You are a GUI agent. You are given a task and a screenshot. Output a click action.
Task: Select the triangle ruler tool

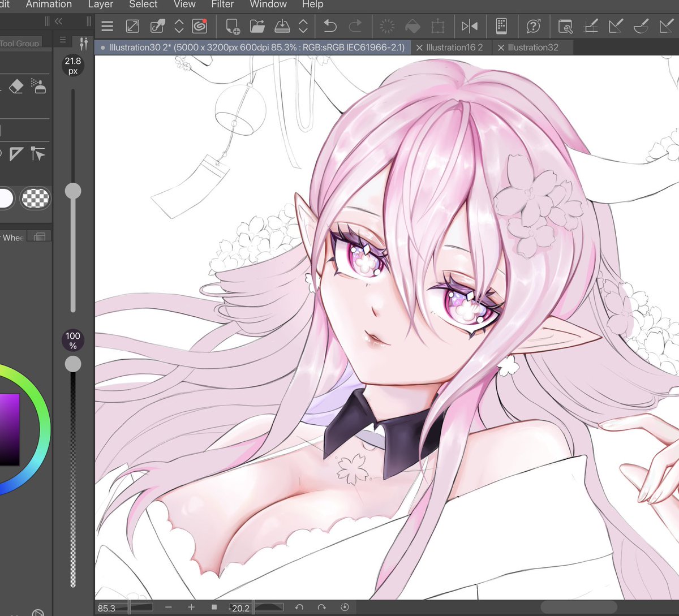[x=16, y=154]
